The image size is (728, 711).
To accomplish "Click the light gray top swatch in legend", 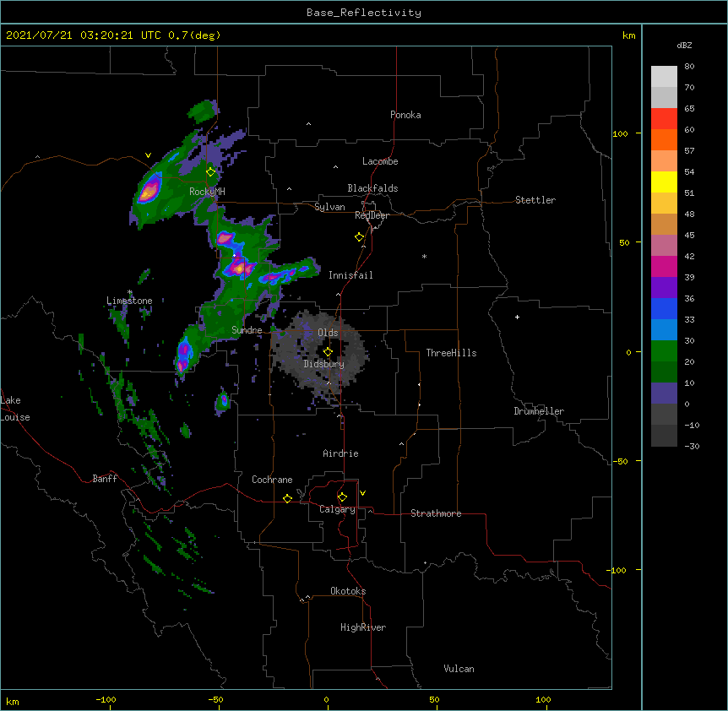I will click(x=664, y=77).
